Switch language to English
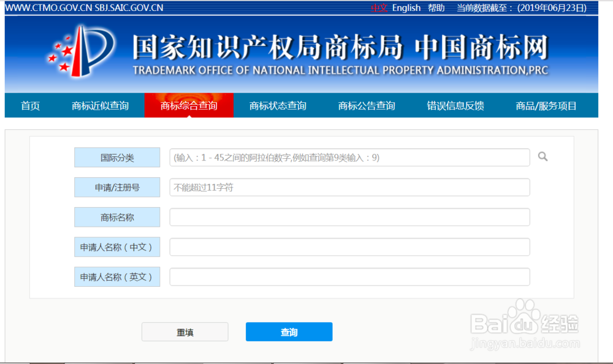 click(x=406, y=8)
